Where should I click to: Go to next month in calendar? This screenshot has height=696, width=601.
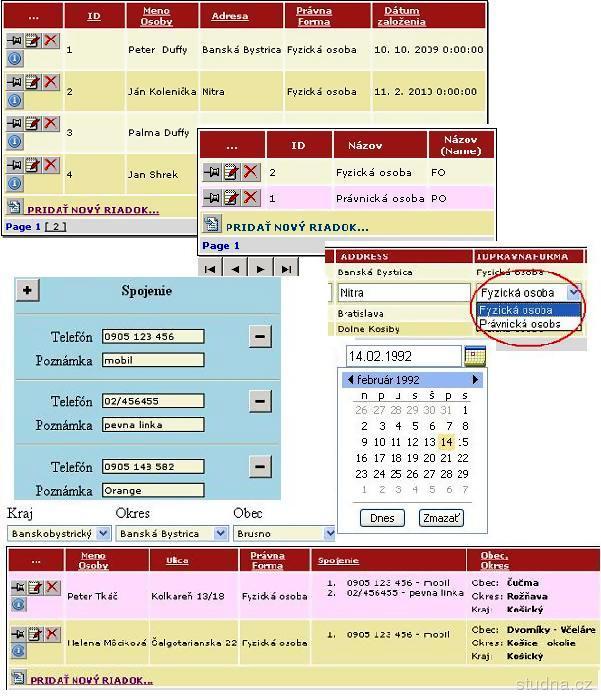475,380
